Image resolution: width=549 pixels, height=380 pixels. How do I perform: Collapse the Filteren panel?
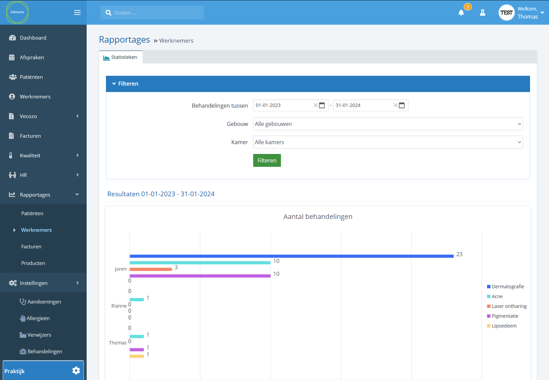[x=318, y=84]
